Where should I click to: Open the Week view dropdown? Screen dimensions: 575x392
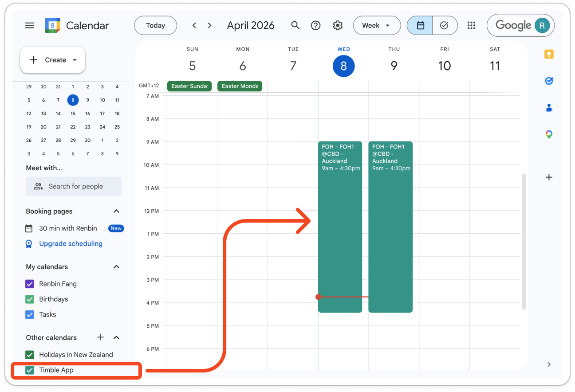[377, 25]
